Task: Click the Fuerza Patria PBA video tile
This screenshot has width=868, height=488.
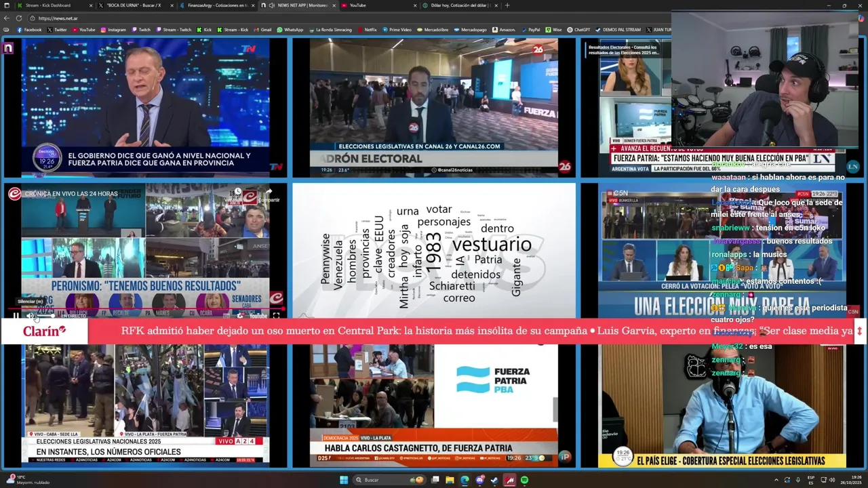Action: (434, 405)
